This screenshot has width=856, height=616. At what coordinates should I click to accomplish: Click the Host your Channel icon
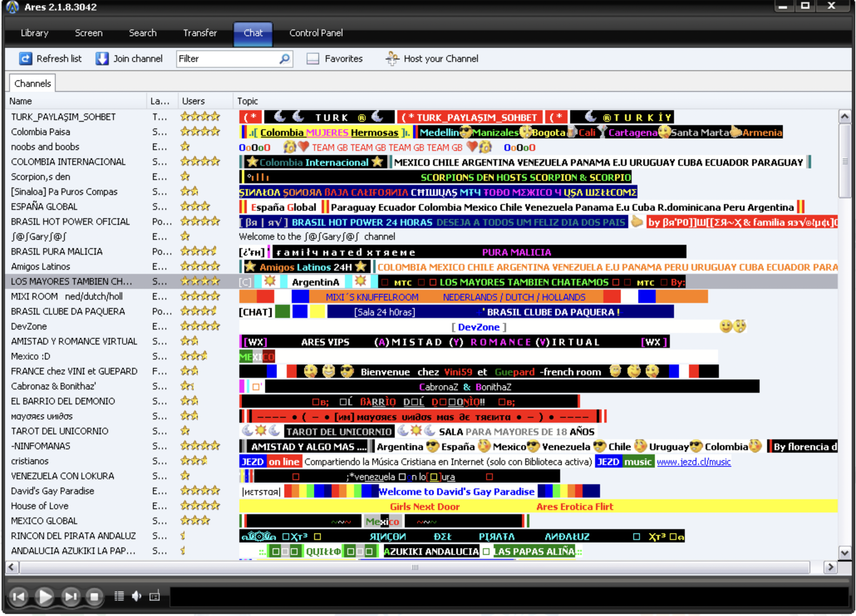click(x=392, y=59)
